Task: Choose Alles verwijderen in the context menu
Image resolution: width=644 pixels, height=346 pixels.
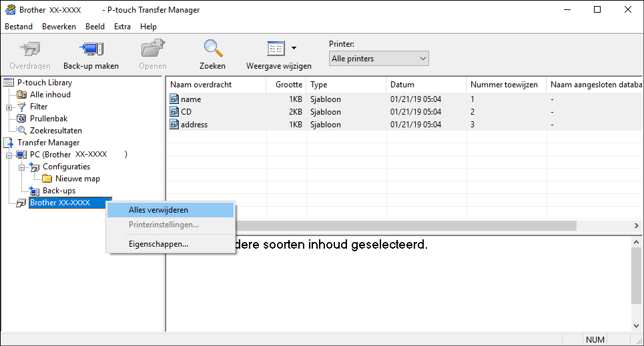Action: 170,210
